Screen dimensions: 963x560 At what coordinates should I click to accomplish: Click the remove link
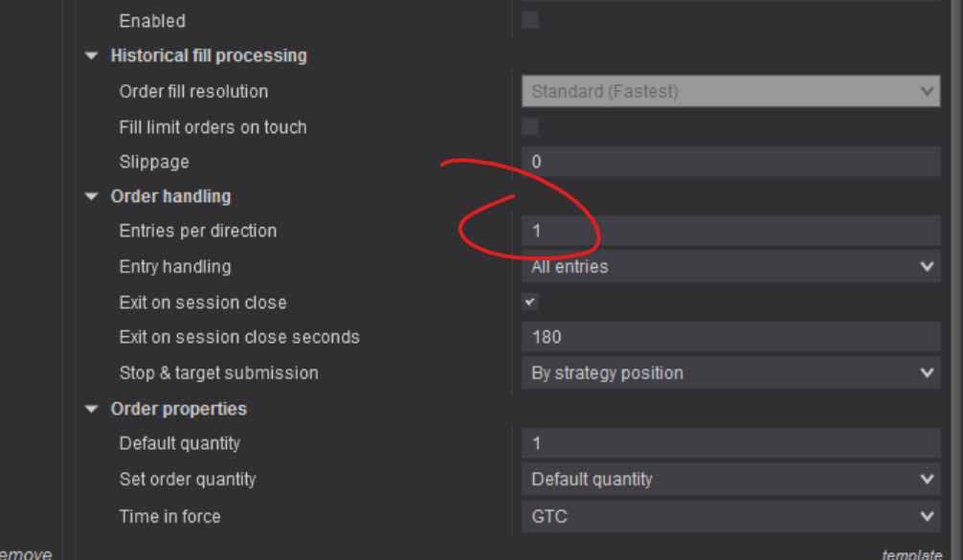26,553
